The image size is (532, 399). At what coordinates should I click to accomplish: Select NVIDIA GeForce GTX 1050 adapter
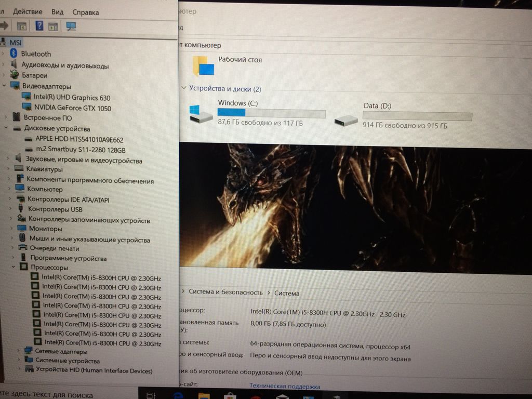(72, 108)
